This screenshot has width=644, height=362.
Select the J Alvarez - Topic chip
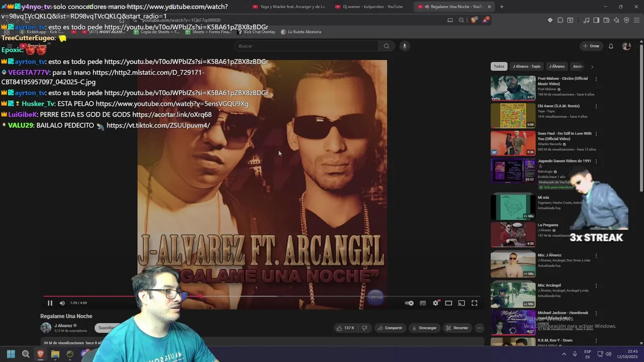pos(526,66)
